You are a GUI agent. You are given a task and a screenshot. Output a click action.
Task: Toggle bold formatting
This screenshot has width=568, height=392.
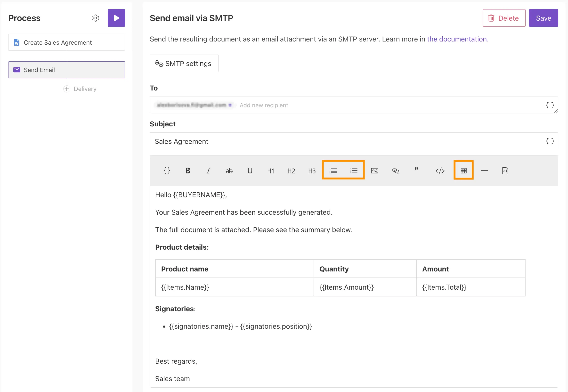click(188, 171)
